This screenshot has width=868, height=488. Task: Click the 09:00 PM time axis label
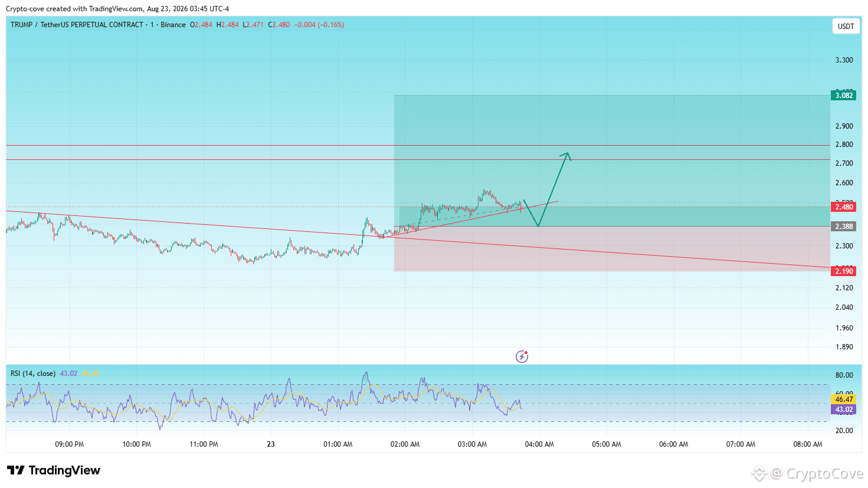click(x=69, y=444)
